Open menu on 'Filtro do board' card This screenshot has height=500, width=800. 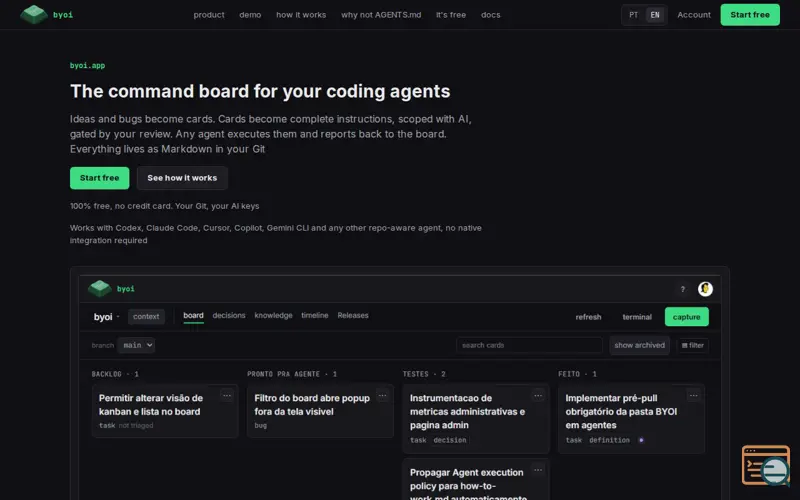pos(382,395)
